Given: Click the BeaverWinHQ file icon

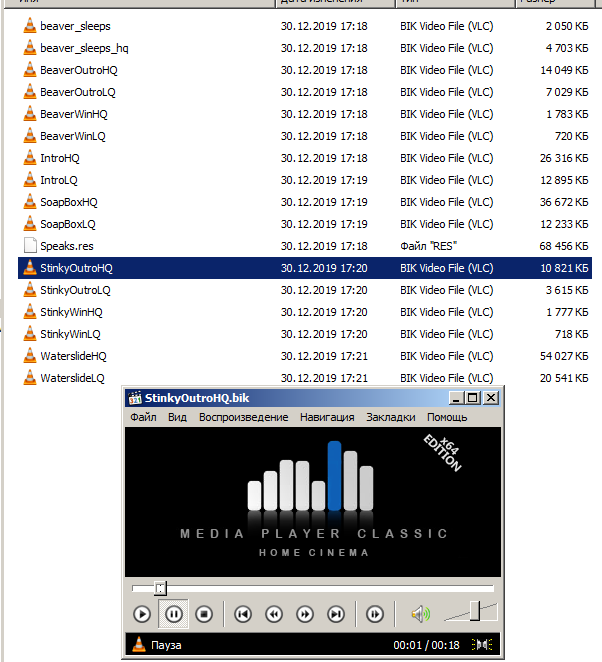Looking at the screenshot, I should pos(30,113).
